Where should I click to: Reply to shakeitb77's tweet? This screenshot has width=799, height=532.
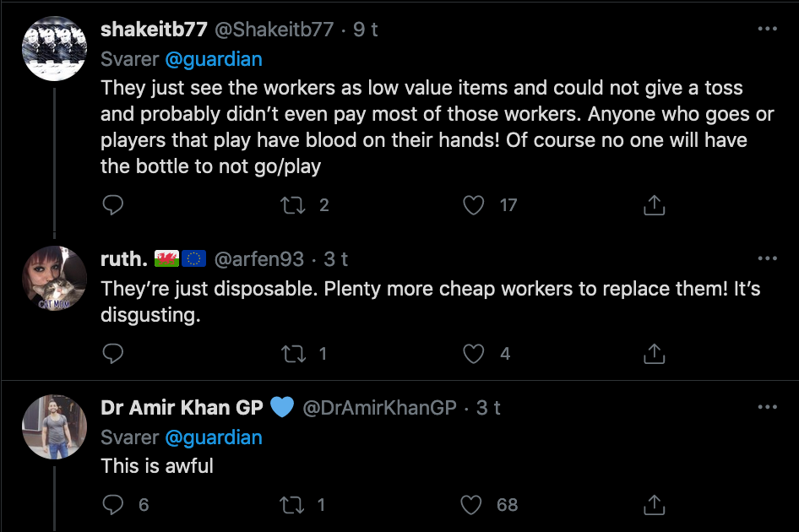click(x=112, y=205)
